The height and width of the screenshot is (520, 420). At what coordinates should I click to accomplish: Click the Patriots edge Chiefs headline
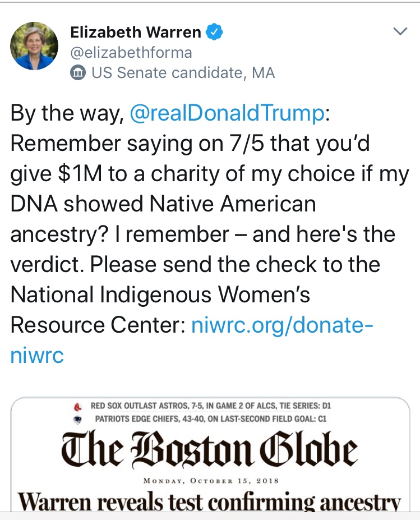(x=210, y=418)
